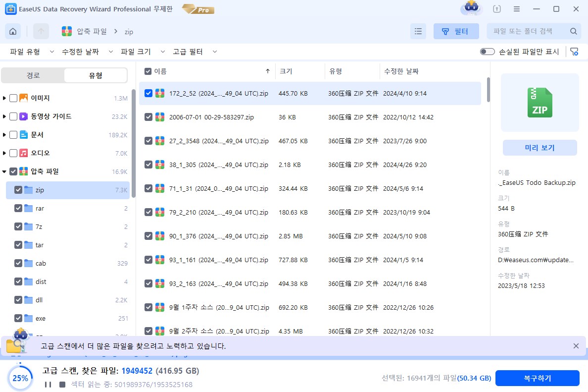Select the exe folder in tree
The width and height of the screenshot is (588, 392).
pyautogui.click(x=68, y=318)
